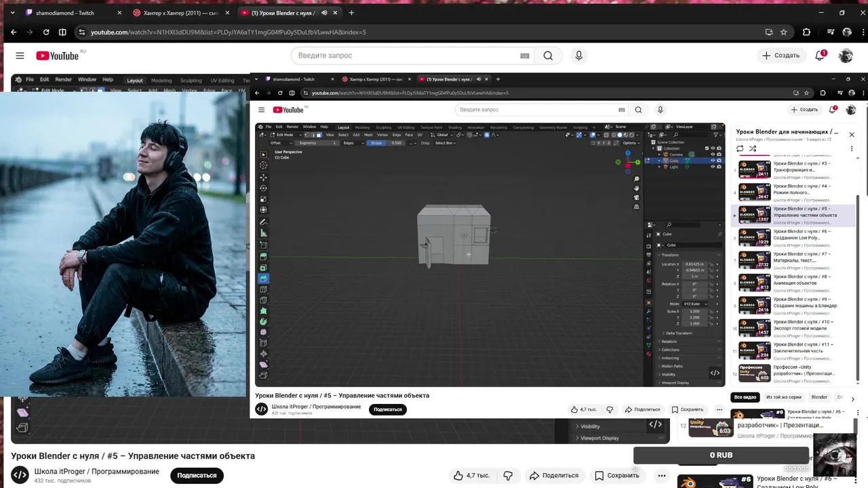Select the Loop Cut tool in Blender

tap(263, 289)
